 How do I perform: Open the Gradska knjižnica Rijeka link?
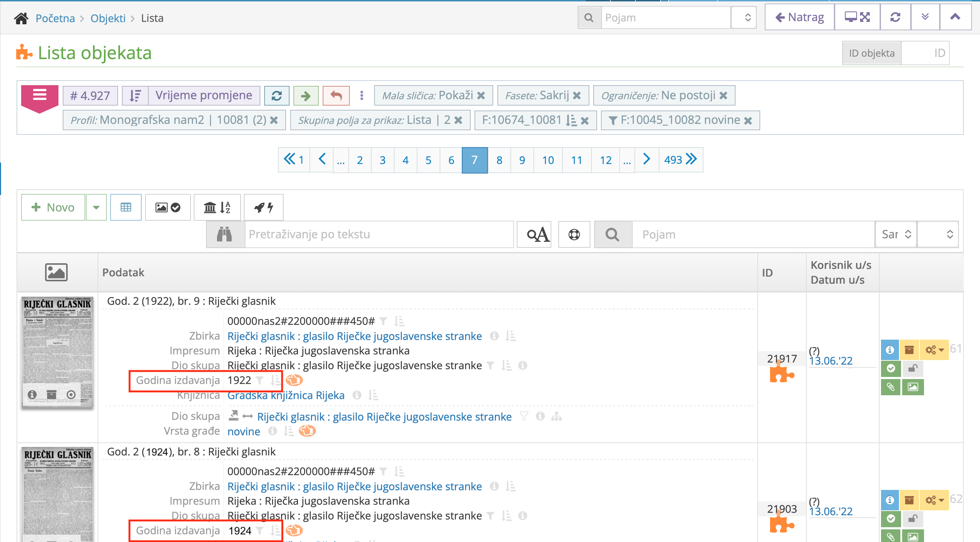pyautogui.click(x=286, y=395)
